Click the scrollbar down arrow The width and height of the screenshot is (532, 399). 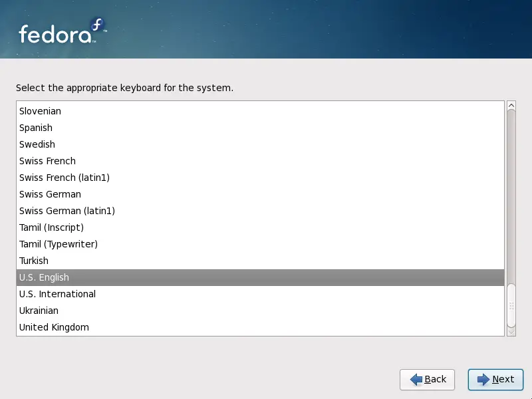511,331
